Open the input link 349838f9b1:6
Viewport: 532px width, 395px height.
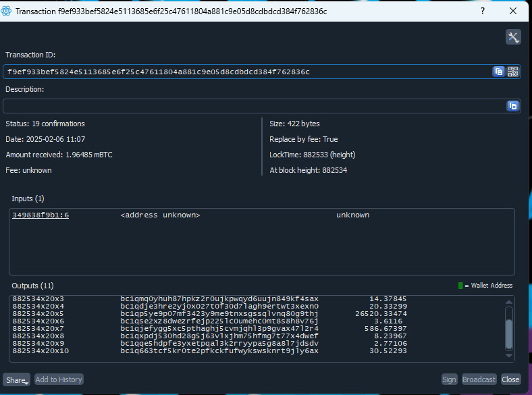coord(41,215)
